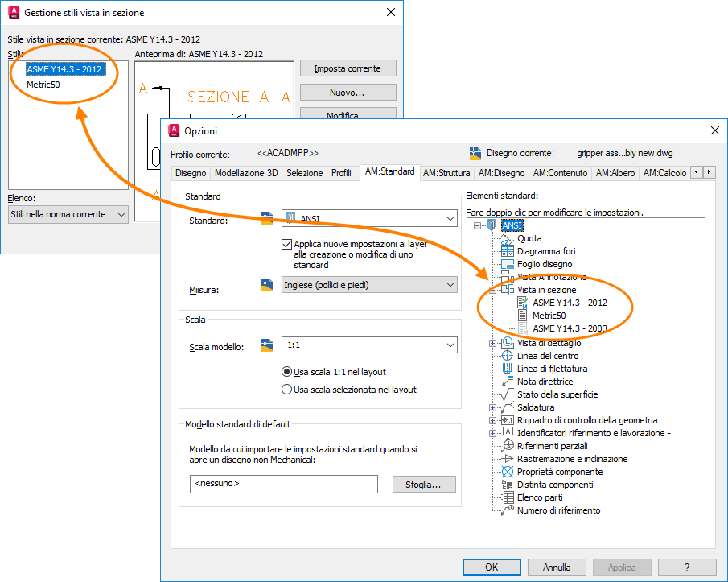Switch to the Modellazione 3D tab
The image size is (728, 582).
point(246,173)
